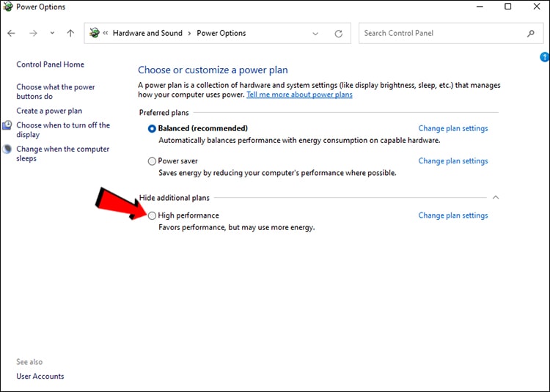Open User Accounts under See also

click(x=40, y=376)
